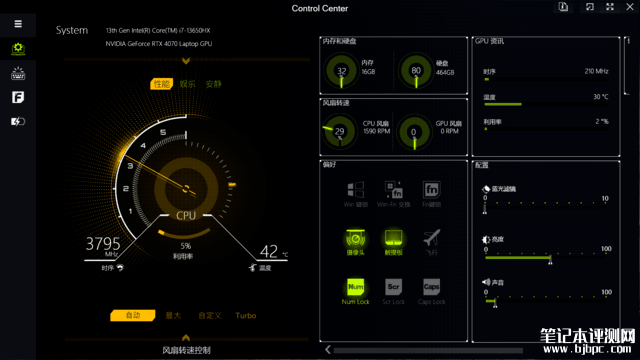Enable airplane mode icon
640x360 pixels.
click(x=431, y=238)
